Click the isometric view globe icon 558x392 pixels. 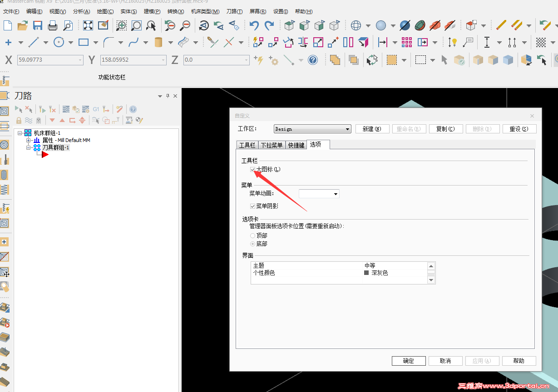coord(356,25)
